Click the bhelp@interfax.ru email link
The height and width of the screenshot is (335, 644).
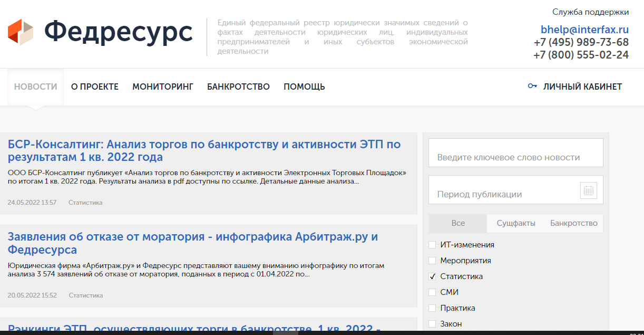tap(584, 30)
